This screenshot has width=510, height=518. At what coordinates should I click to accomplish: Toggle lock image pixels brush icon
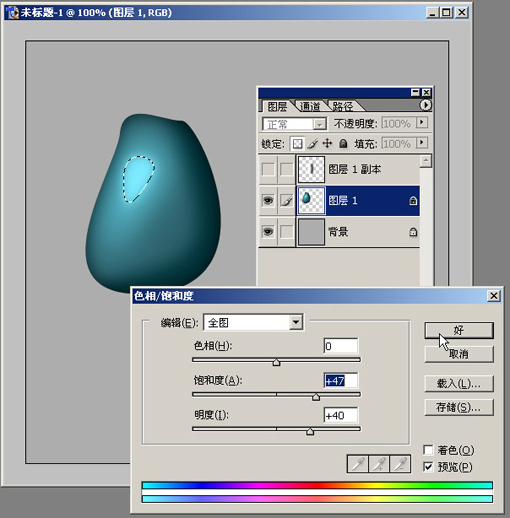[x=313, y=144]
